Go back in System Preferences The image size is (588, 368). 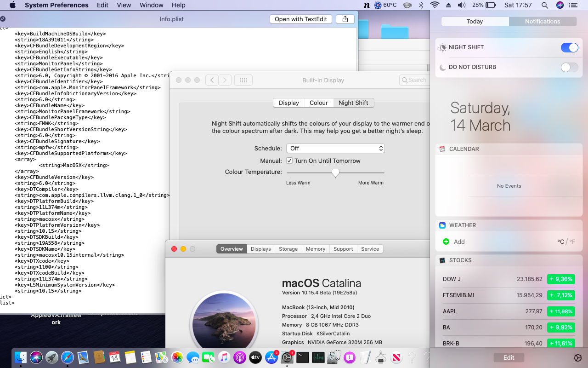pyautogui.click(x=212, y=80)
